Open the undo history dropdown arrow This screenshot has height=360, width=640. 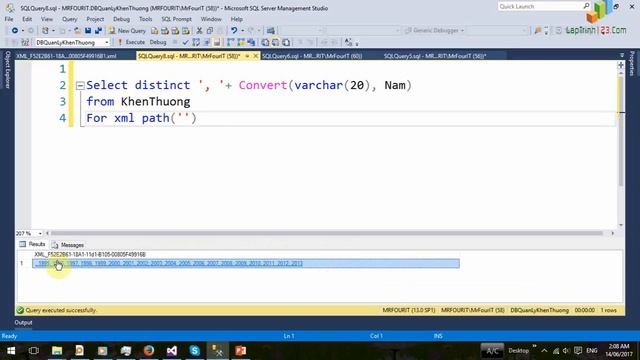point(242,31)
